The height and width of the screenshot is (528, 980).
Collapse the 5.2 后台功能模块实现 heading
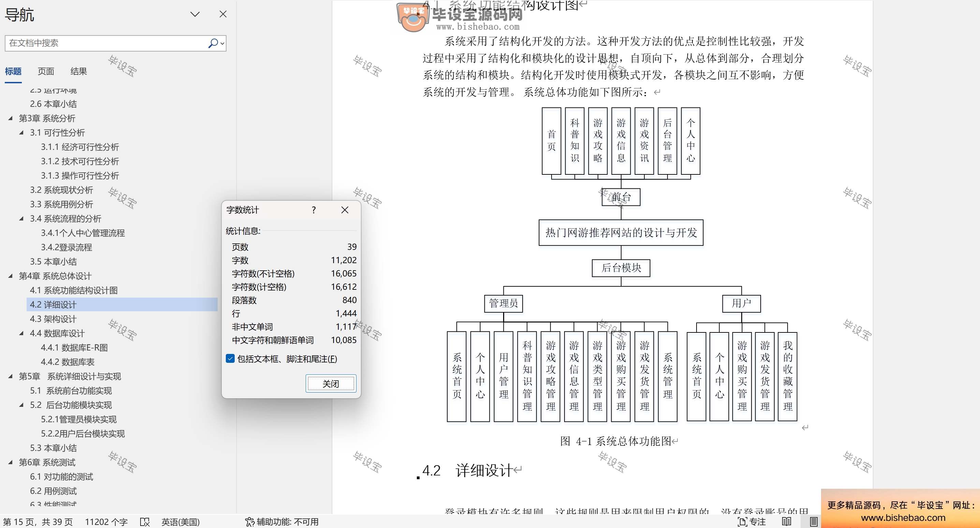pos(22,405)
